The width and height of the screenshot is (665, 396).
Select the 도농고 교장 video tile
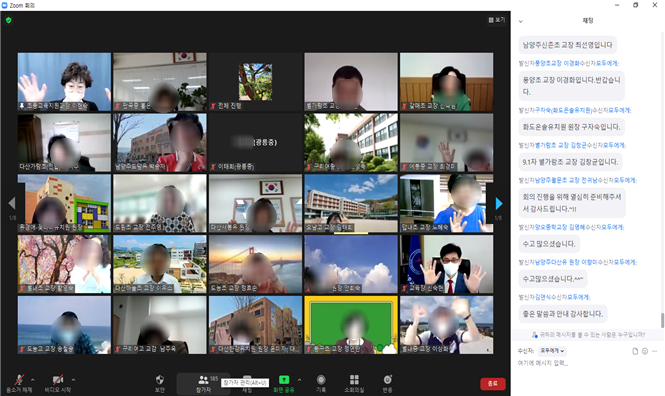(64, 325)
